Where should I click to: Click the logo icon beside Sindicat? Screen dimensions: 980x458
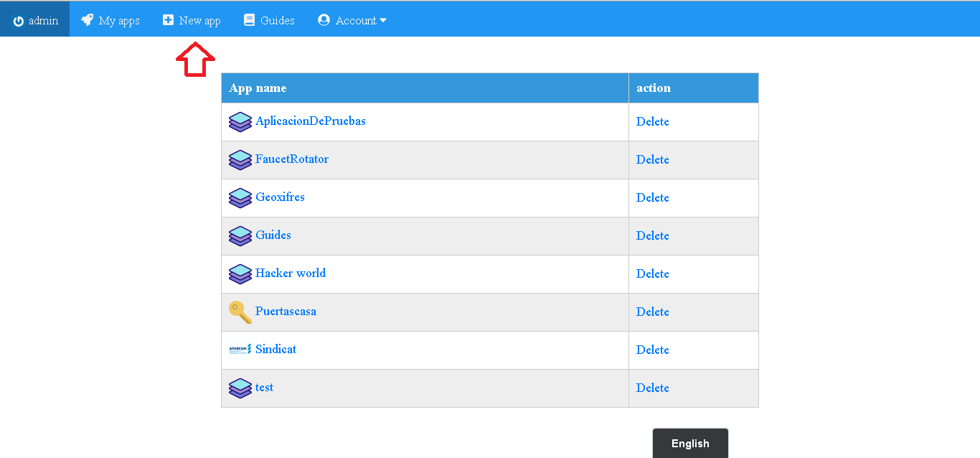(x=240, y=350)
